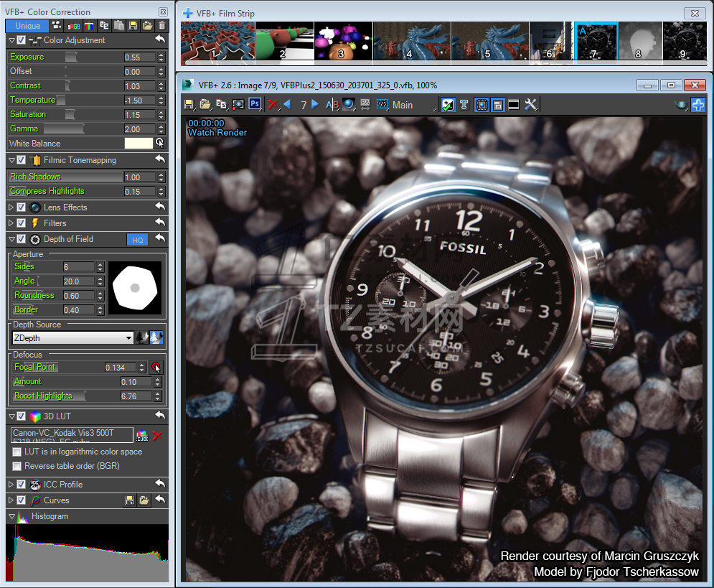Click the teapot render icon

682,105
